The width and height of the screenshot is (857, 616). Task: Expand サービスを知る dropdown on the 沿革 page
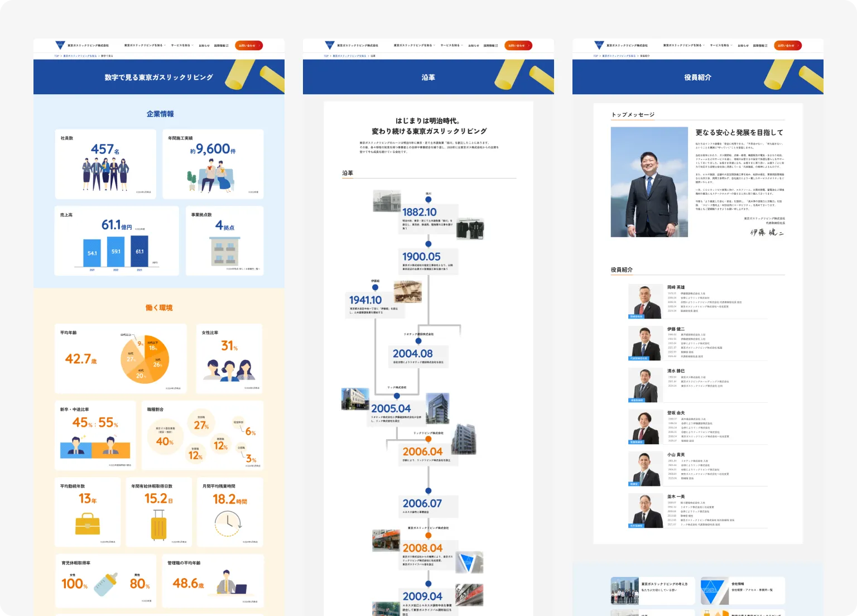tap(451, 45)
